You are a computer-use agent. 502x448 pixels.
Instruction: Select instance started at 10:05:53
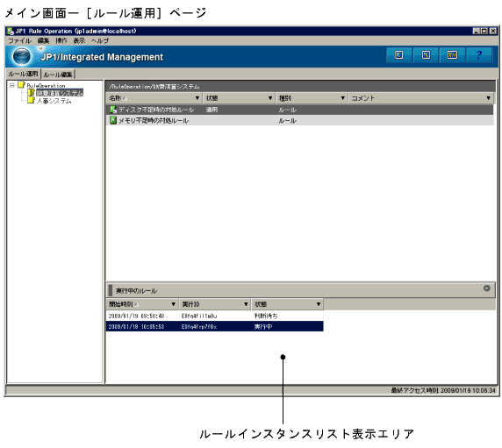(136, 326)
